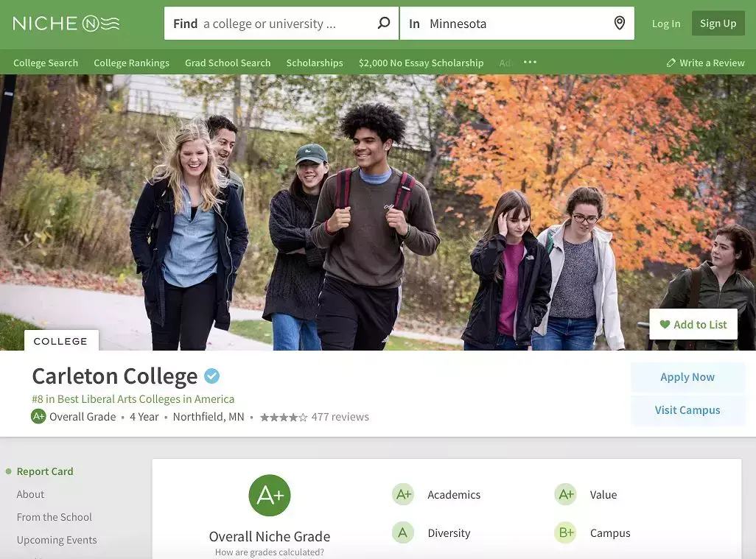Click the star rating icons

click(x=284, y=418)
